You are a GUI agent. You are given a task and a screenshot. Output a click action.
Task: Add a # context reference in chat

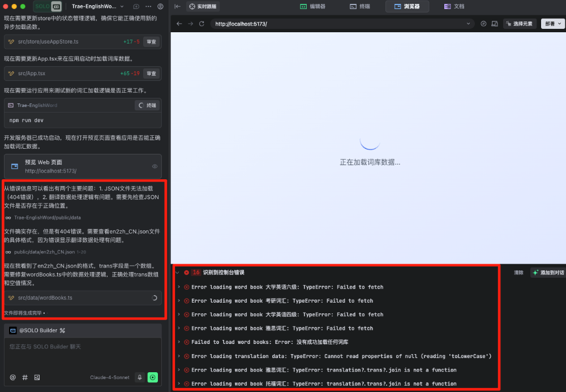[x=25, y=377]
